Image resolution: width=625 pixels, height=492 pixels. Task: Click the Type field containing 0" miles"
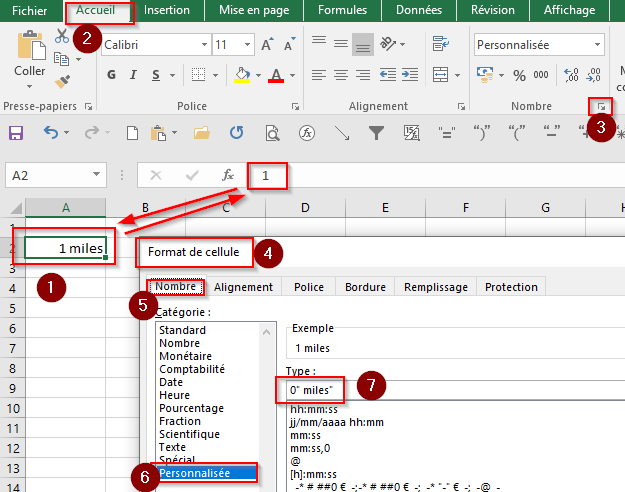click(455, 390)
